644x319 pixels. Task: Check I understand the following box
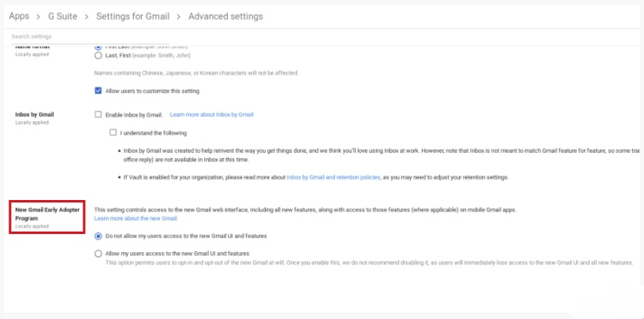click(x=113, y=132)
